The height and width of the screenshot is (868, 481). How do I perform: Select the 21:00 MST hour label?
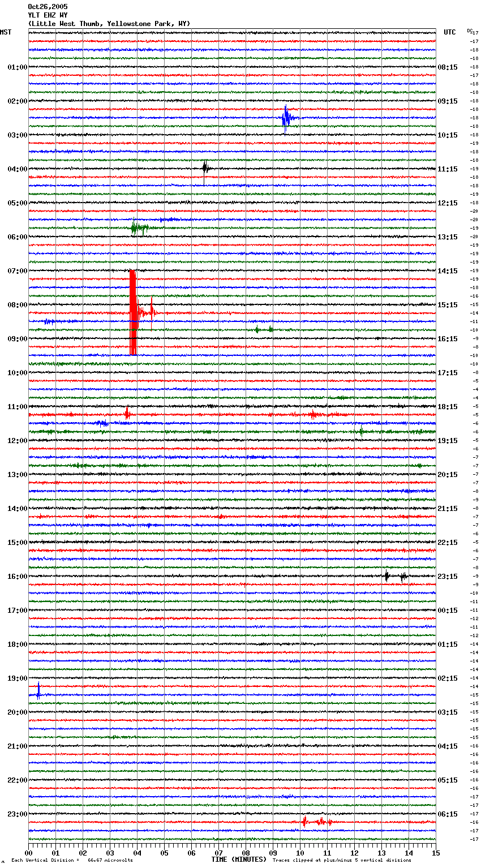pyautogui.click(x=17, y=746)
